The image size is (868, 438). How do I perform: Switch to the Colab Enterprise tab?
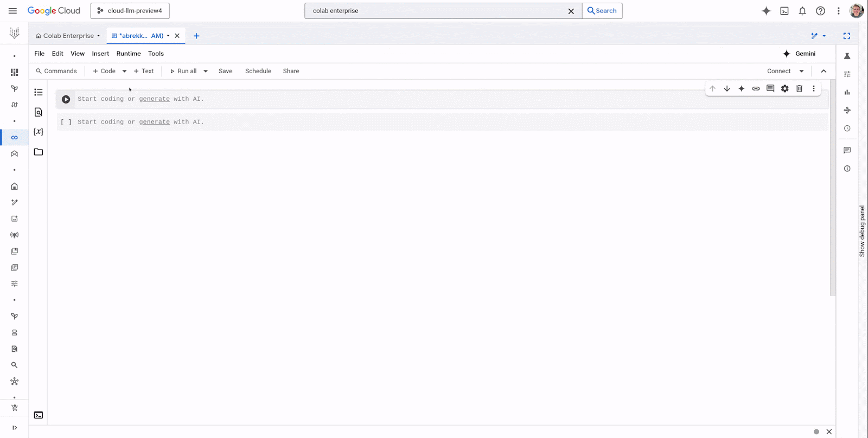click(x=68, y=36)
